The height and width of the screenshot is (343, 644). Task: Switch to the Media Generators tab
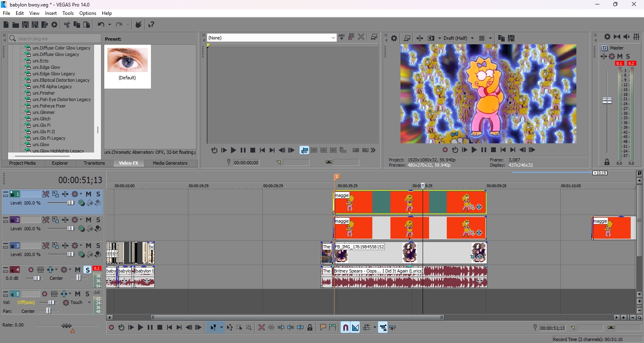click(170, 163)
